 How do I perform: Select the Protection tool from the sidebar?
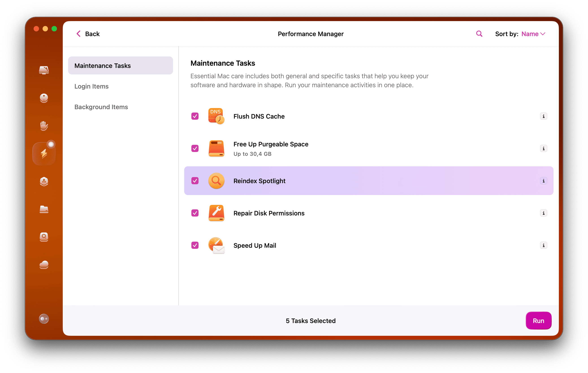coord(44,98)
